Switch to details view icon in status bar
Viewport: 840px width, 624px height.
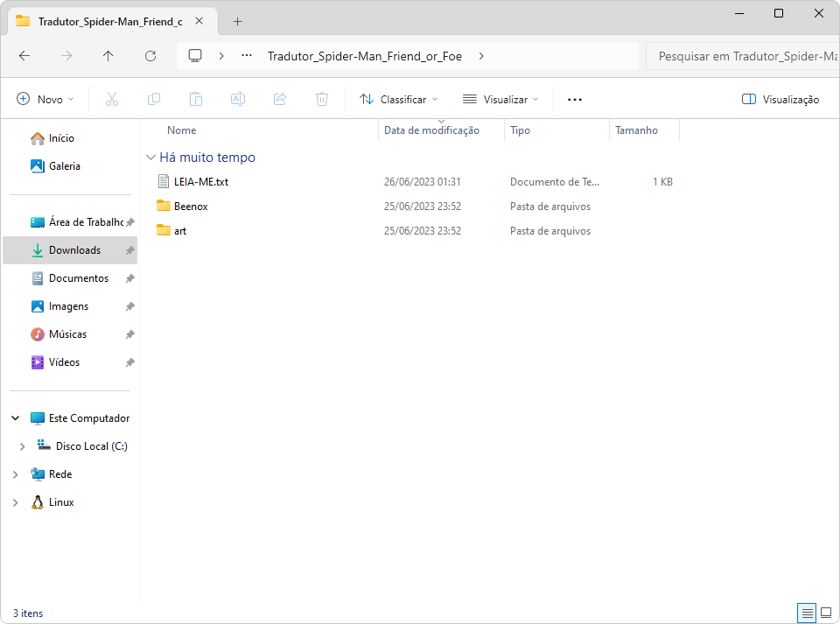[x=807, y=613]
